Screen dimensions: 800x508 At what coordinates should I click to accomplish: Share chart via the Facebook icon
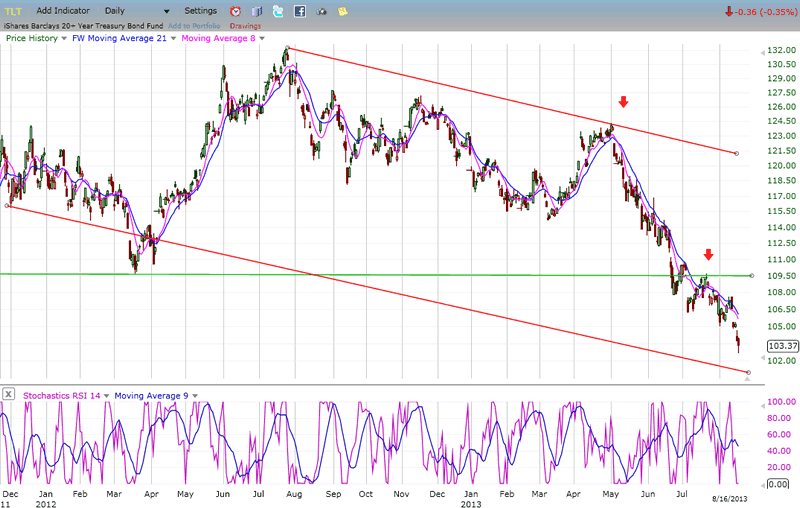(x=300, y=11)
